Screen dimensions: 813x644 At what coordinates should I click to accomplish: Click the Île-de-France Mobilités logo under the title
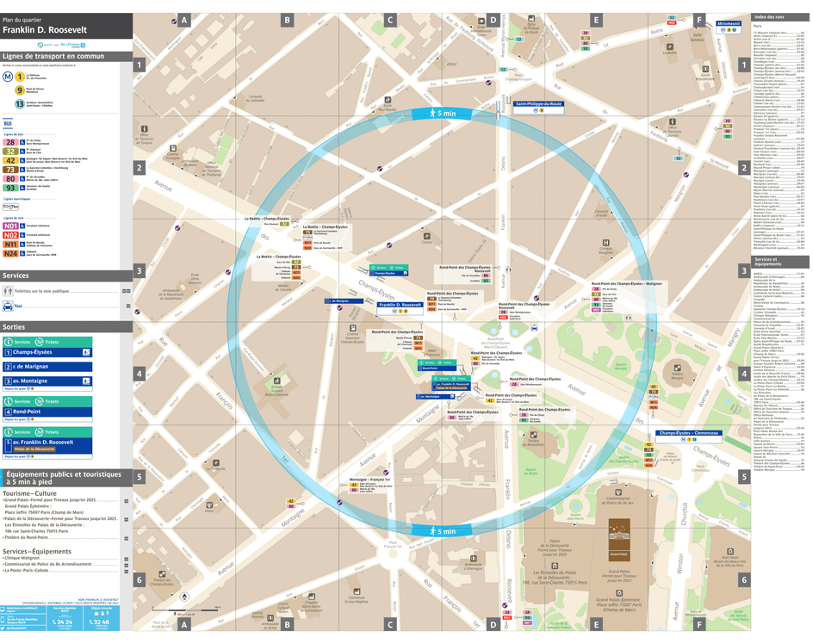pos(72,45)
